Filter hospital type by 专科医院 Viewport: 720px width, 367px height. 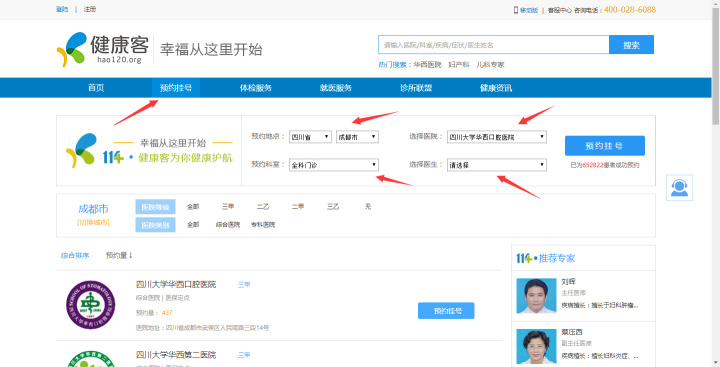(263, 225)
